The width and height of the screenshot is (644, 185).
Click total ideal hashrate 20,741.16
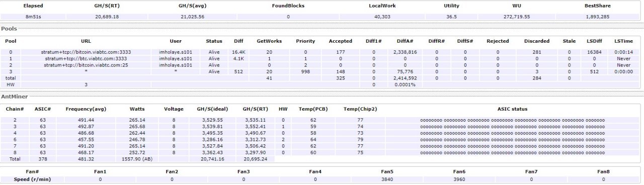tap(212, 159)
